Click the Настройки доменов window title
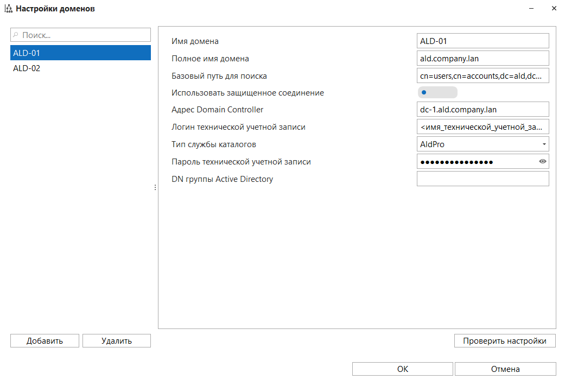 tap(55, 9)
